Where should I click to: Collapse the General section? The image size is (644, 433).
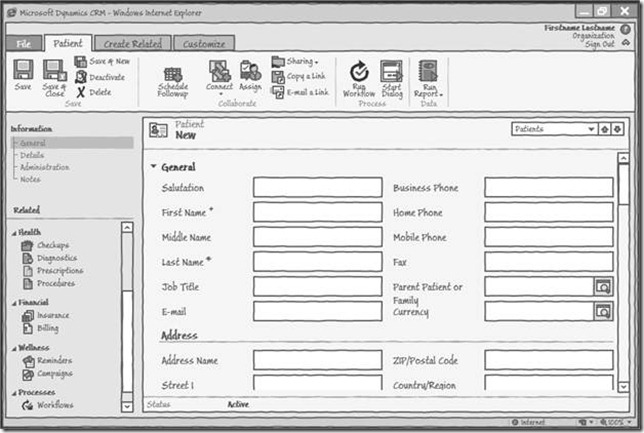[153, 167]
